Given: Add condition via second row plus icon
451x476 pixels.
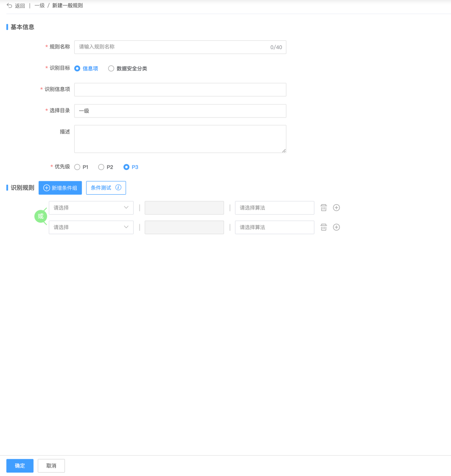Looking at the screenshot, I should pos(336,227).
